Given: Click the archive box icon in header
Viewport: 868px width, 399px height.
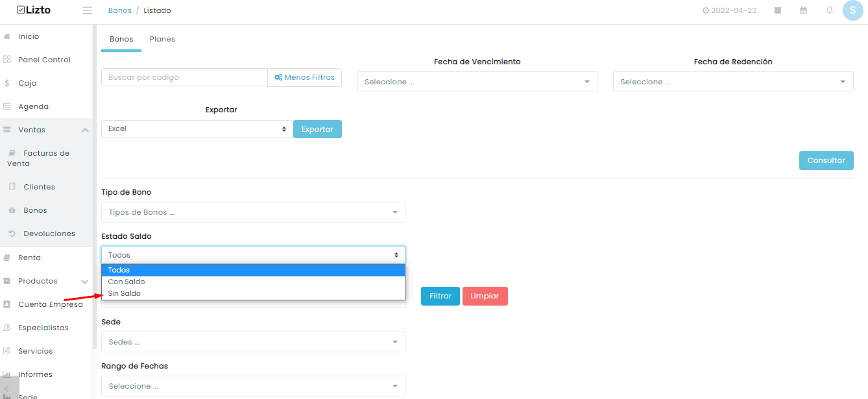Looking at the screenshot, I should tap(777, 10).
